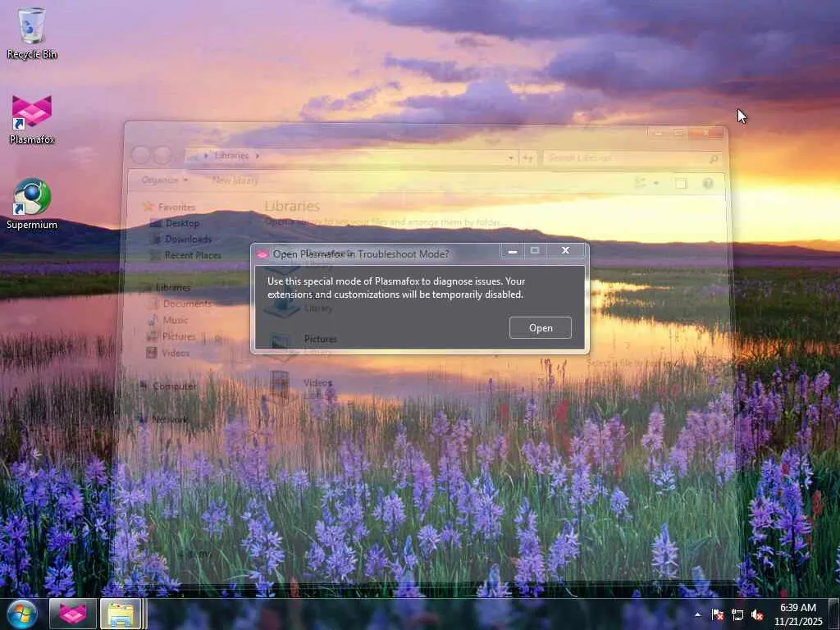Image resolution: width=840 pixels, height=630 pixels.
Task: Open the network status tray icon
Action: [737, 614]
